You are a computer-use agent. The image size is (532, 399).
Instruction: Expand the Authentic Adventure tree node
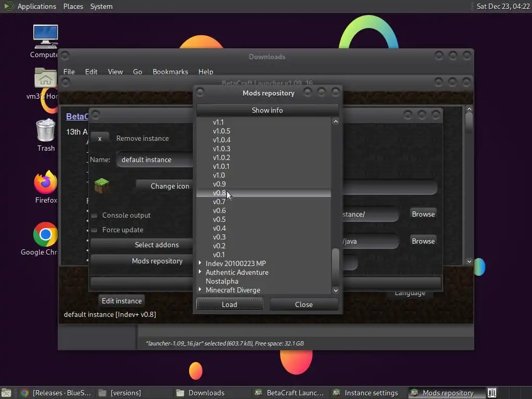[200, 272]
